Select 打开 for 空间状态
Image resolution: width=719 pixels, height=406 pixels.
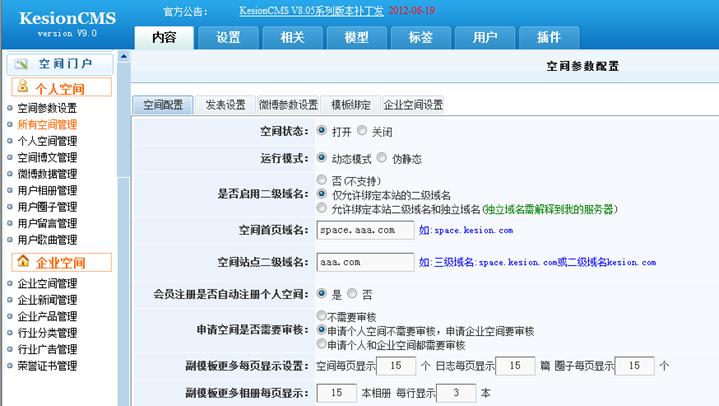pyautogui.click(x=322, y=131)
